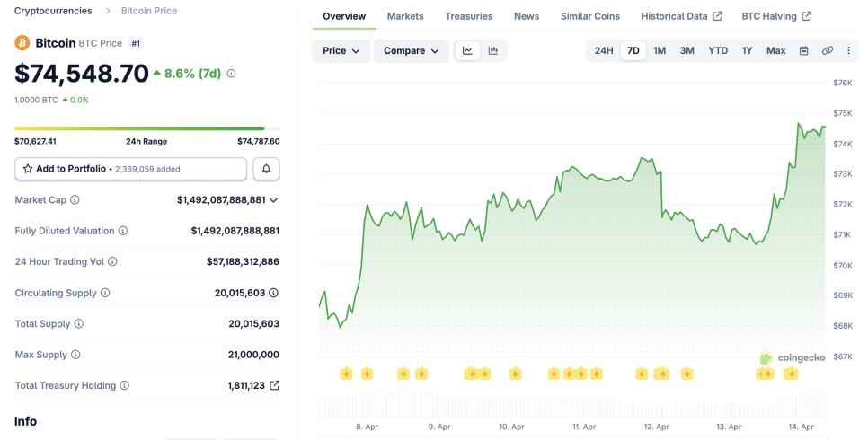Switch to candlestick chart view
The image size is (868, 440).
(x=493, y=51)
